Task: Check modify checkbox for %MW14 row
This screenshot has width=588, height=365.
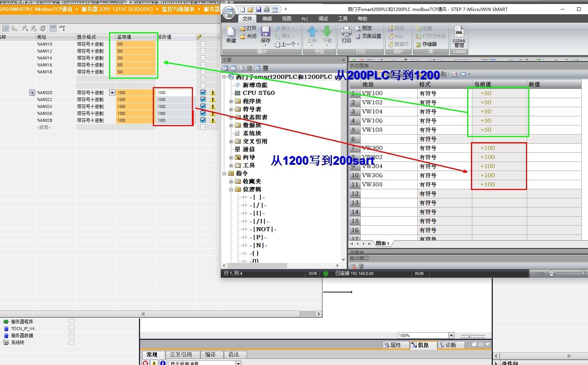Action: [x=203, y=58]
